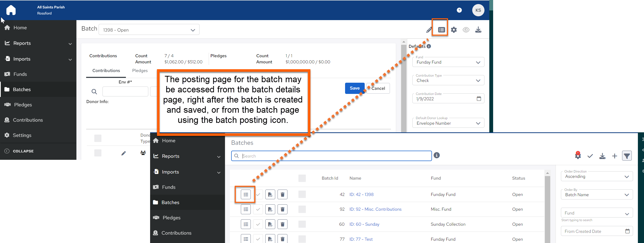Image resolution: width=644 pixels, height=243 pixels.
Task: Open batch settings gear icon
Action: point(454,30)
